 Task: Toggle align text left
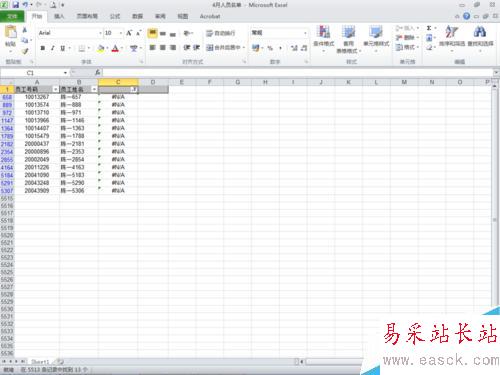click(x=152, y=48)
